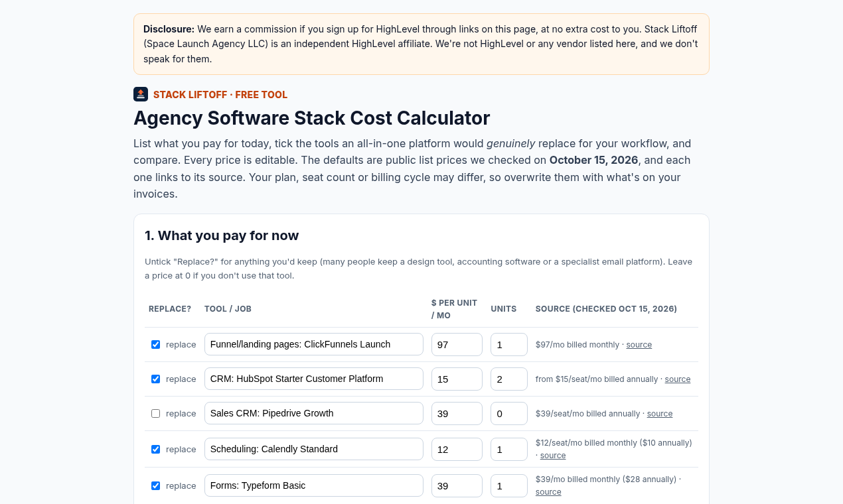843x504 pixels.
Task: Edit the Calendly Standard tool name field
Action: [x=314, y=449]
